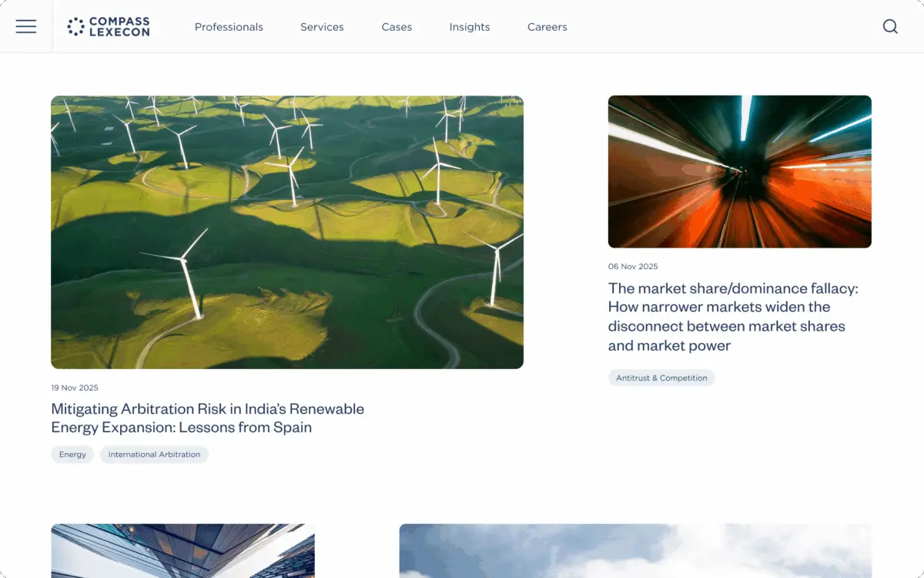
Task: Choose the Antitrust & Competition tag
Action: click(661, 378)
